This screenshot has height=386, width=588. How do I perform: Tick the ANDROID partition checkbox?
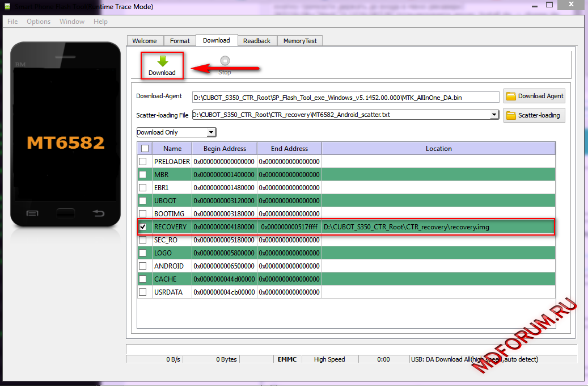coord(145,266)
